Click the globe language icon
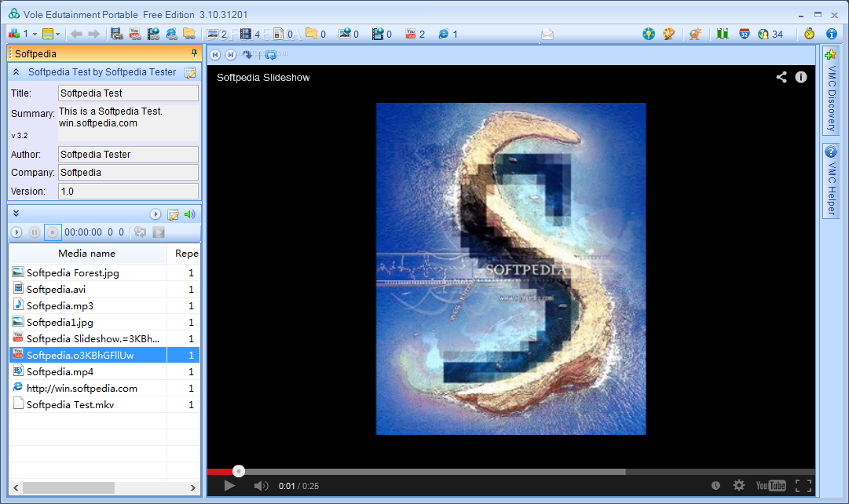The height and width of the screenshot is (504, 849). (695, 34)
